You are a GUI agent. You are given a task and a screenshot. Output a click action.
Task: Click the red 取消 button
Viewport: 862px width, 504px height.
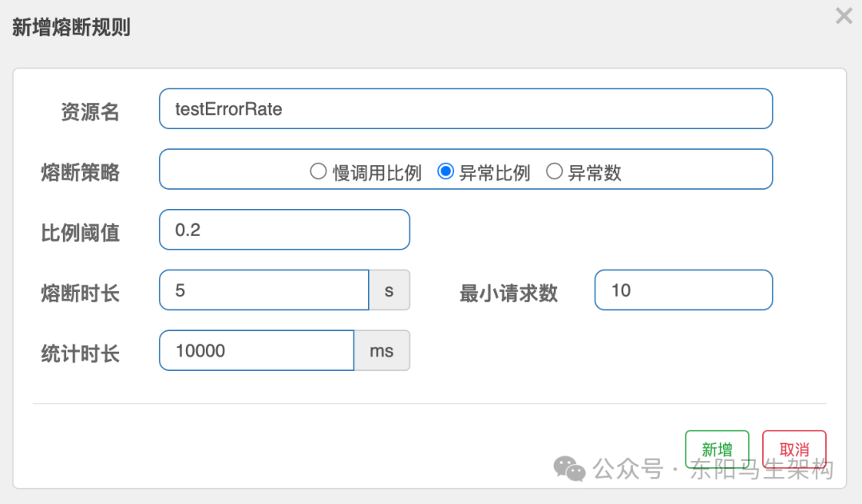794,449
